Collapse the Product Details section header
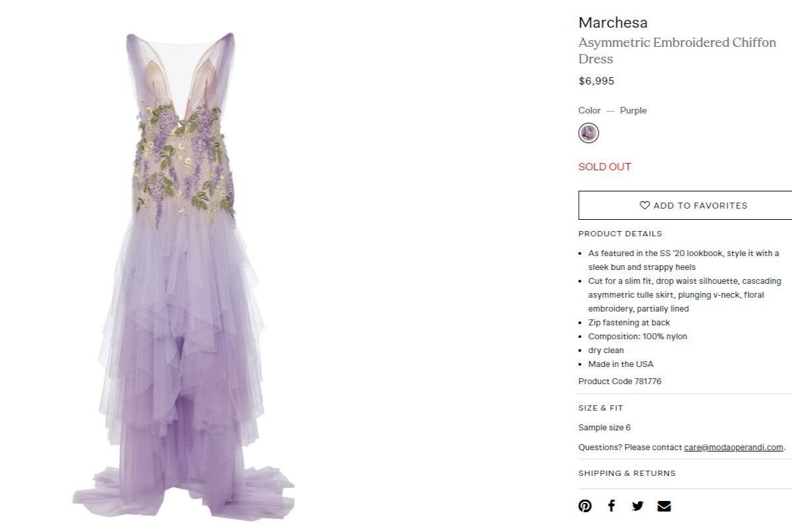The height and width of the screenshot is (532, 792). (x=620, y=234)
